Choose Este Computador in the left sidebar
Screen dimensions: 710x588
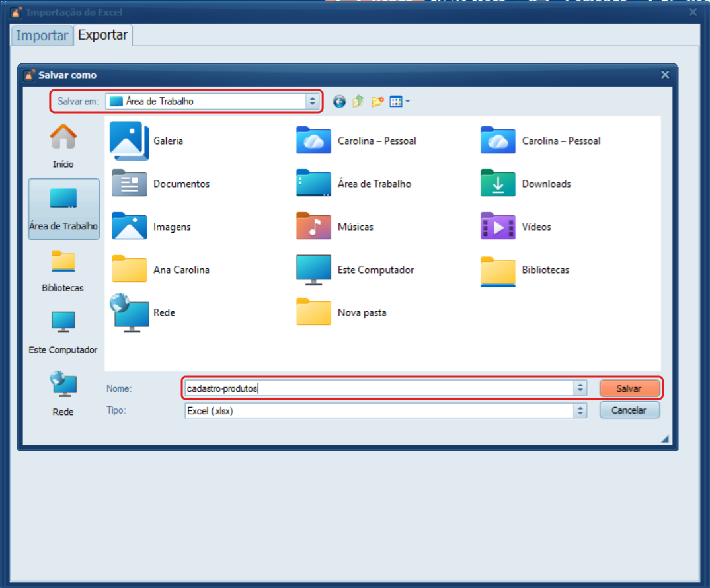coord(63,332)
